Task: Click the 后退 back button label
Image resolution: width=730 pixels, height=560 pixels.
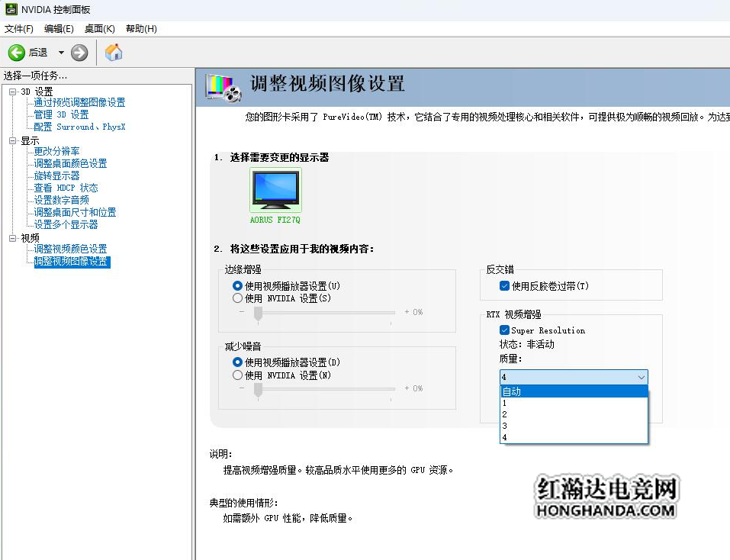Action: (x=38, y=53)
